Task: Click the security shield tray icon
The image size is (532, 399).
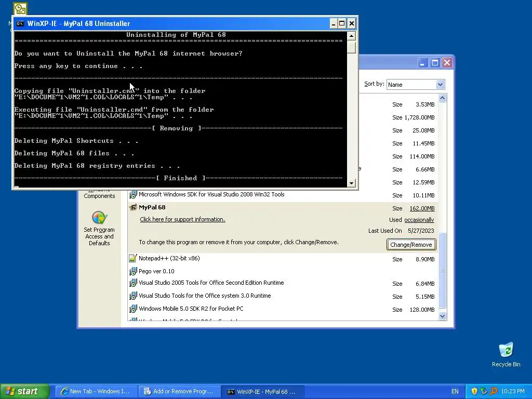Action: 474,391
